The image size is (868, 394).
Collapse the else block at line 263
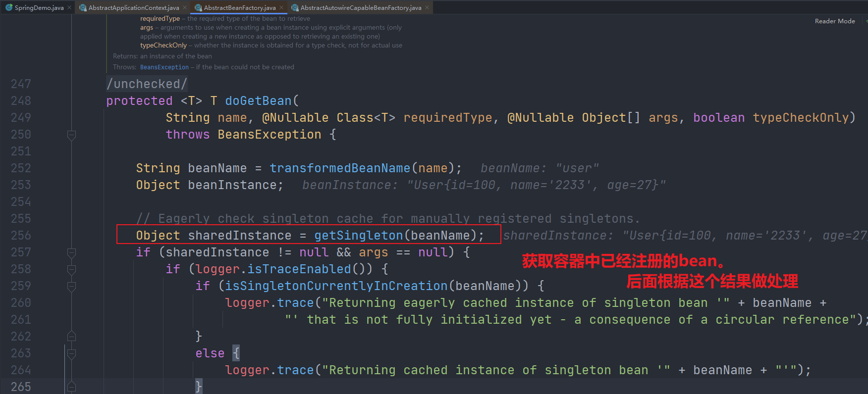(71, 353)
